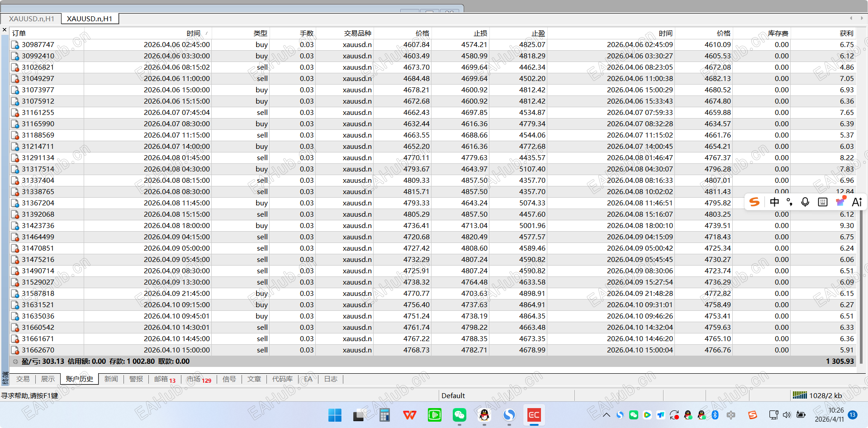Click the WeChat tray icon
This screenshot has height=428, width=868.
634,415
